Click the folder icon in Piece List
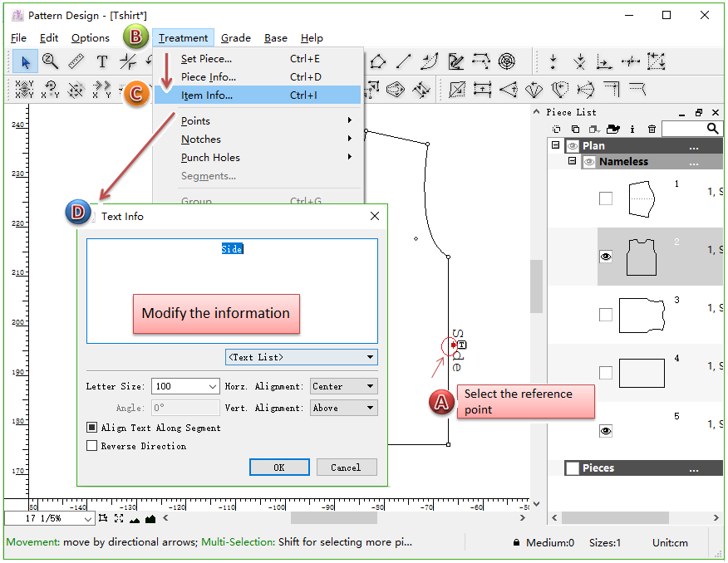 click(x=613, y=129)
